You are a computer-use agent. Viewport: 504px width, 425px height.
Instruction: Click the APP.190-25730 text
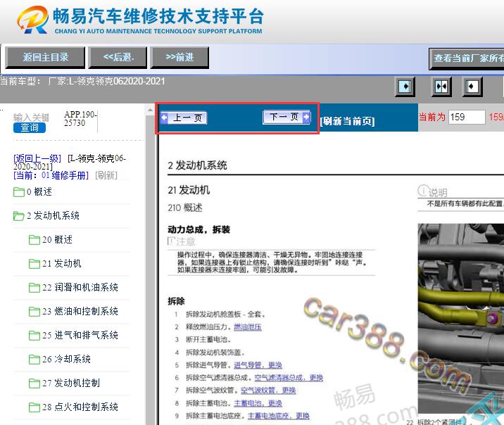[x=80, y=118]
